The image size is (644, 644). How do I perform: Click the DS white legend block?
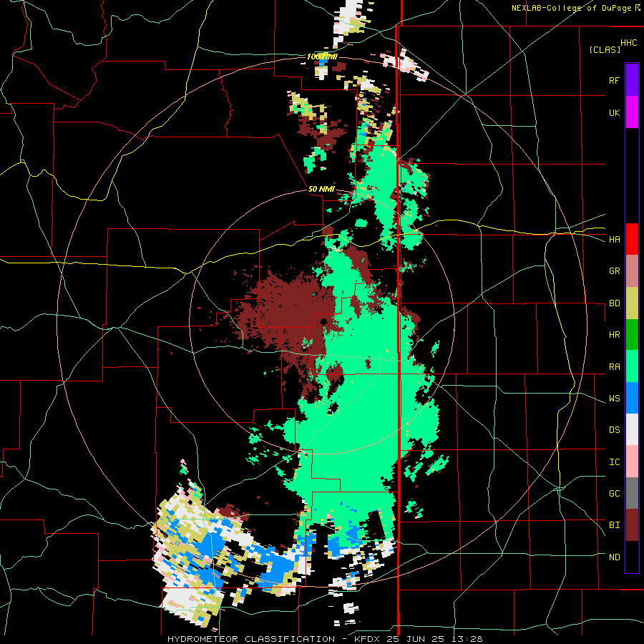pyautogui.click(x=632, y=429)
